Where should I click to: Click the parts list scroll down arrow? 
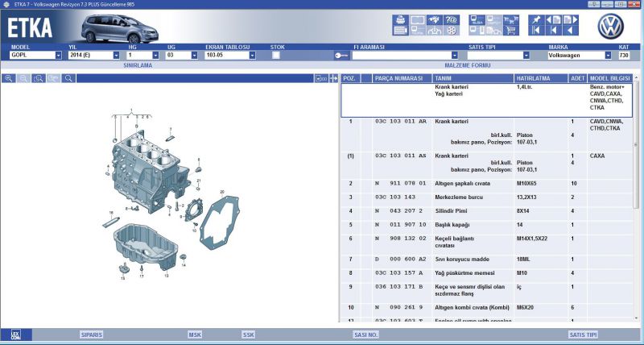pyautogui.click(x=637, y=318)
